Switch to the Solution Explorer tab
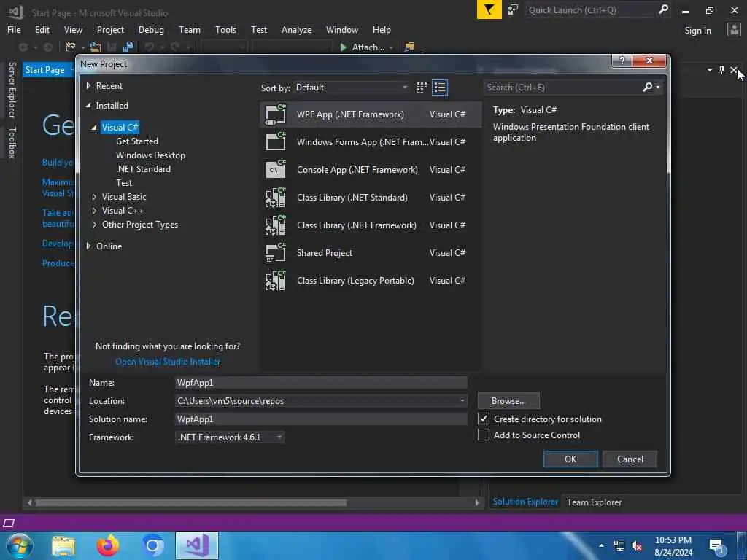Image resolution: width=747 pixels, height=560 pixels. (525, 502)
